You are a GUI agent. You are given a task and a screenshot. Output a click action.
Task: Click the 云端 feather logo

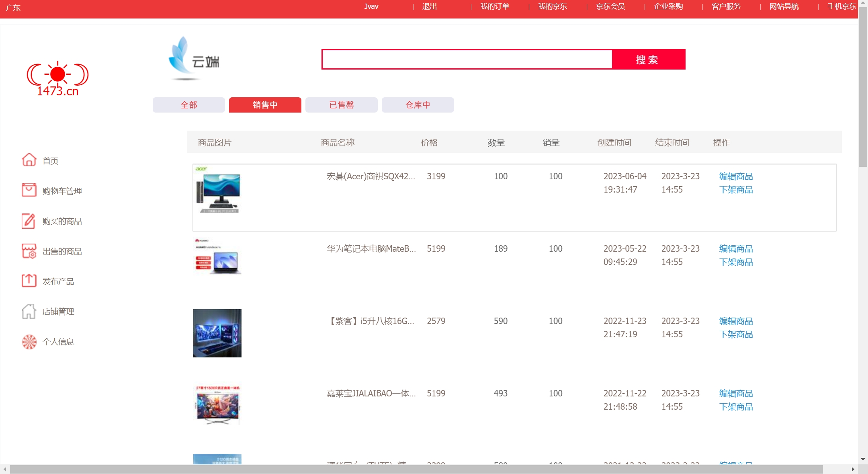194,59
